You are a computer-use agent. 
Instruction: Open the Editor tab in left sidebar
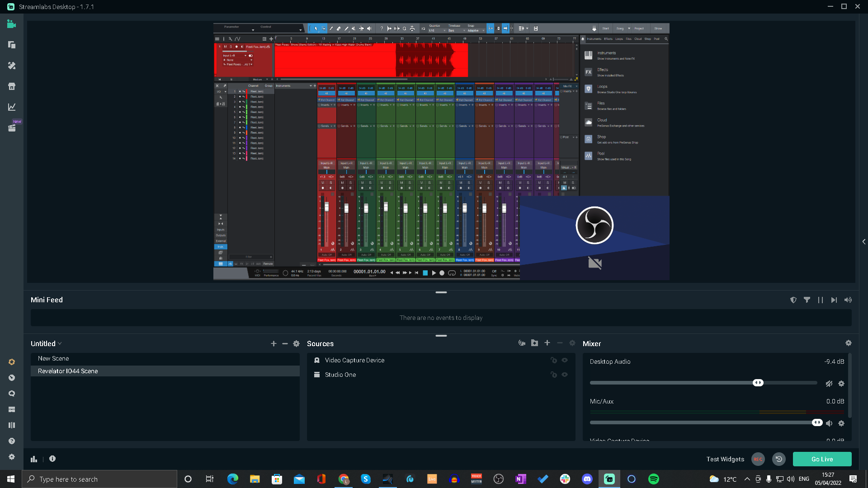pyautogui.click(x=12, y=24)
